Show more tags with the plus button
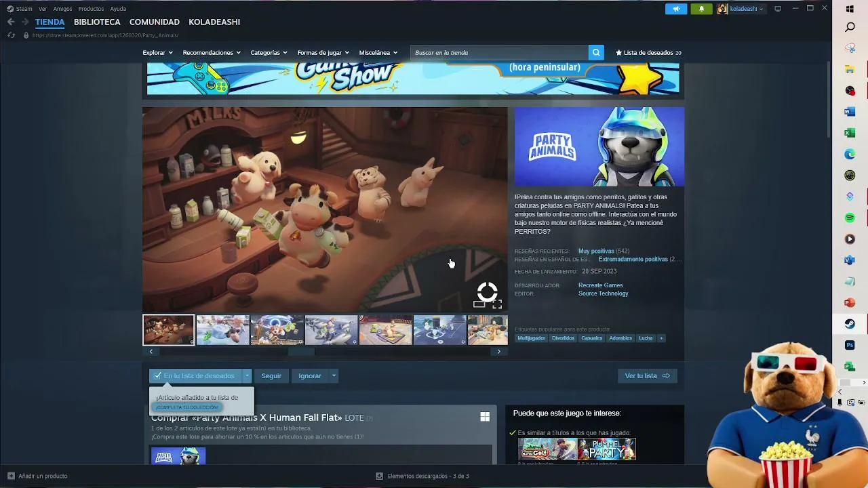This screenshot has height=488, width=868. coord(661,338)
